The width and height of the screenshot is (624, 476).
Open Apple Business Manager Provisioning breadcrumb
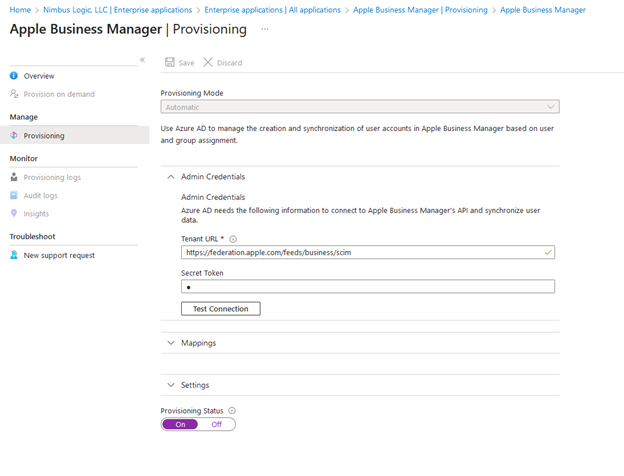click(420, 10)
